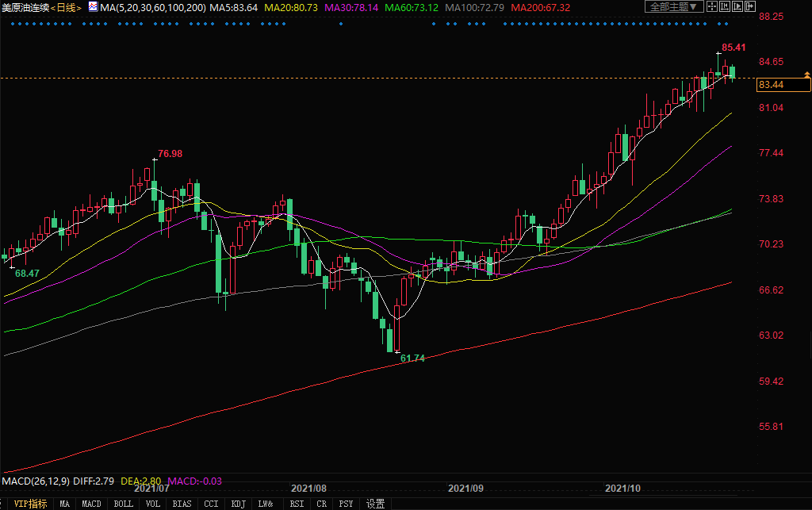Select the MACD indicator tab
Image resolution: width=812 pixels, height=510 pixels.
click(x=92, y=504)
